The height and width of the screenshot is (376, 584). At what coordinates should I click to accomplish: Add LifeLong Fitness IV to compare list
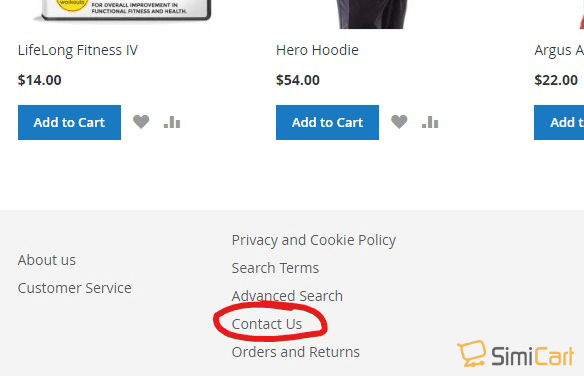click(x=172, y=122)
